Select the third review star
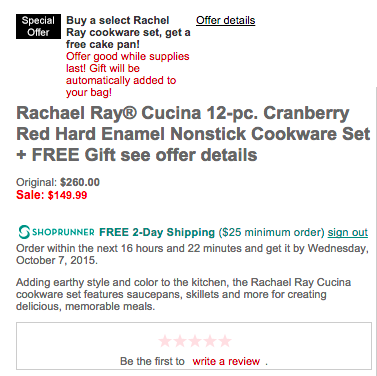Image resolution: width=377 pixels, height=376 pixels. [195, 341]
